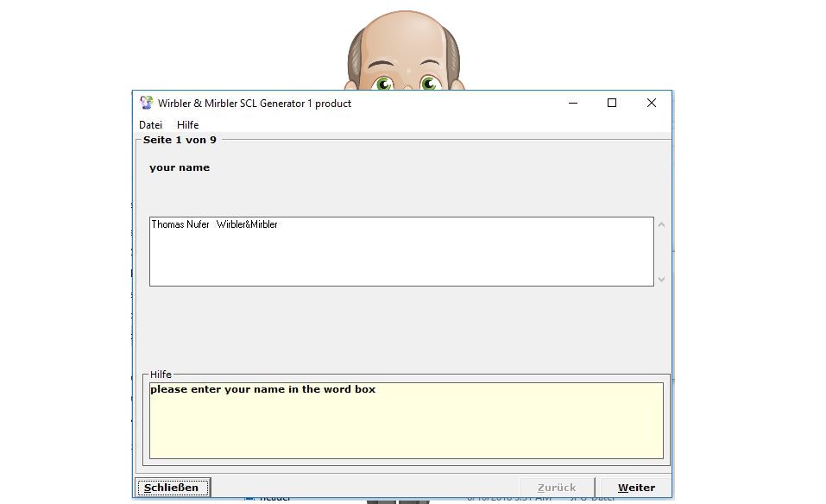This screenshot has height=504, width=826.
Task: Click the cartoon character's left green eye
Action: click(383, 84)
